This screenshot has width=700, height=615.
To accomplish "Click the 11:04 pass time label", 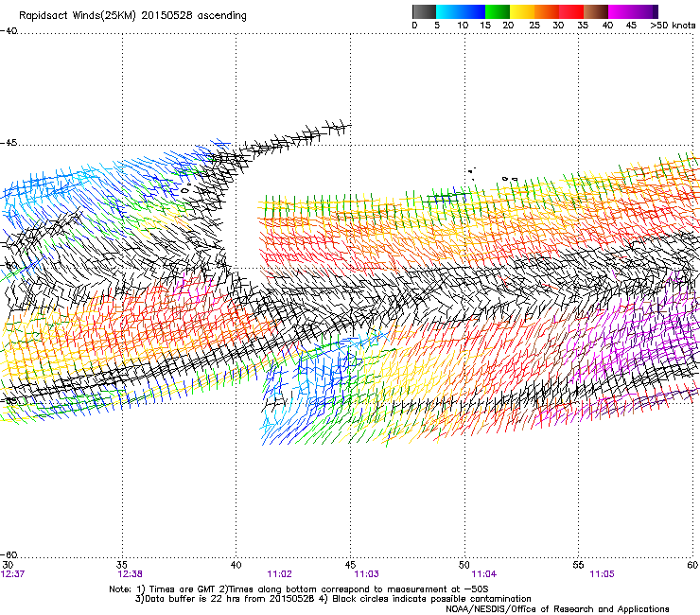I will click(x=484, y=574).
